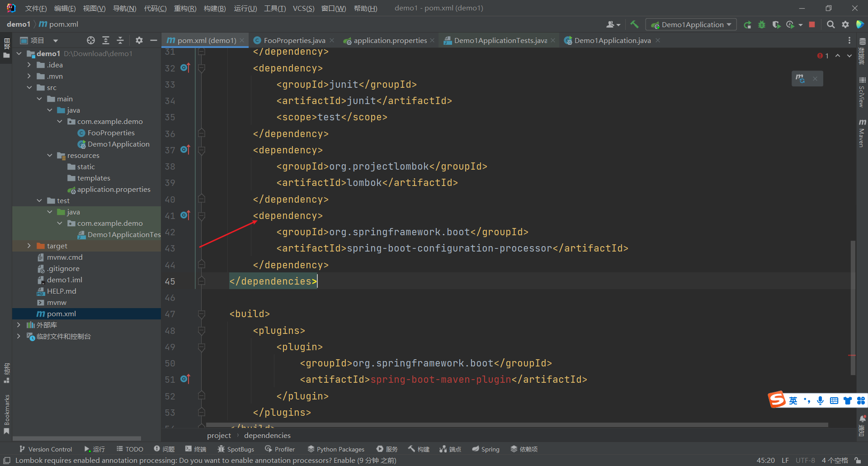Click the editor vertical scrollbar

click(x=853, y=308)
